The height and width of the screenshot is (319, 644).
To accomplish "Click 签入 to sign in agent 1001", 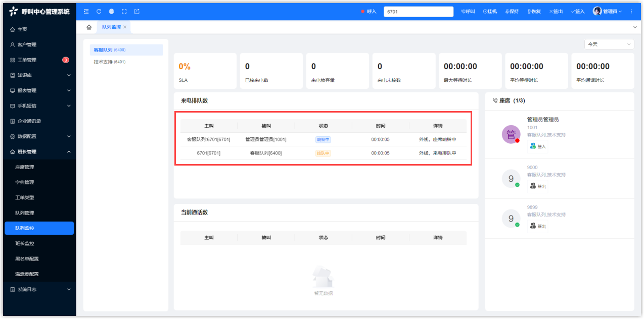I will 538,146.
